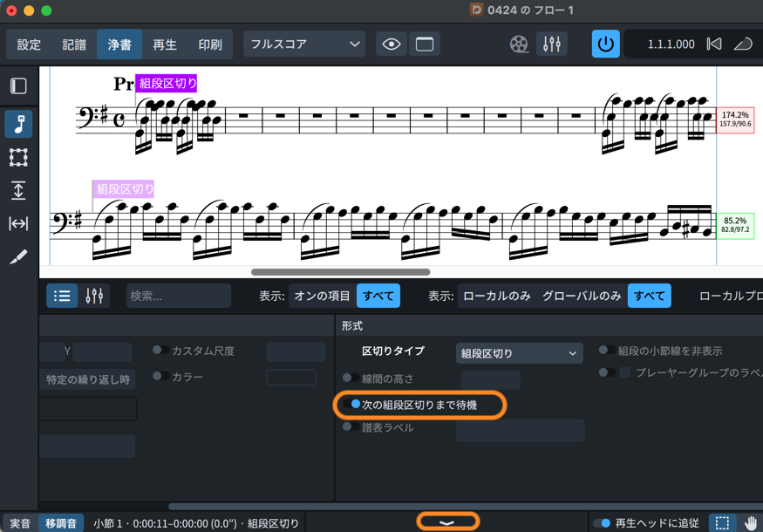Click the グローバルのみ filter button
Viewport: 763px width, 532px height.
(580, 296)
